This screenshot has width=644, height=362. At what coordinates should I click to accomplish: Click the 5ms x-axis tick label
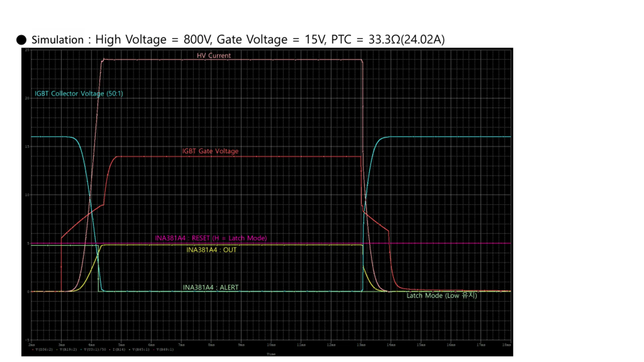[122, 345]
